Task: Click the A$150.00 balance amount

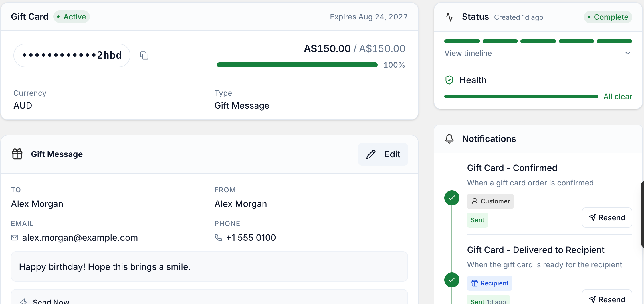Action: [327, 48]
